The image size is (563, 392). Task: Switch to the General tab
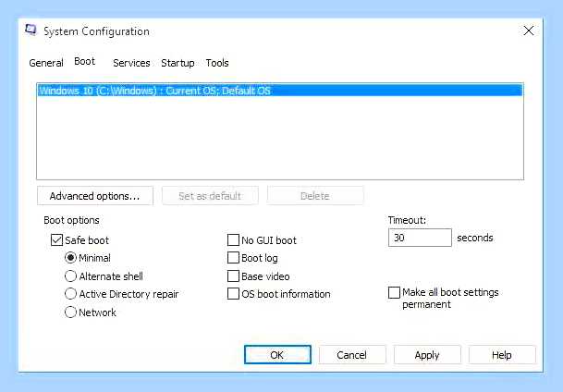(x=46, y=63)
